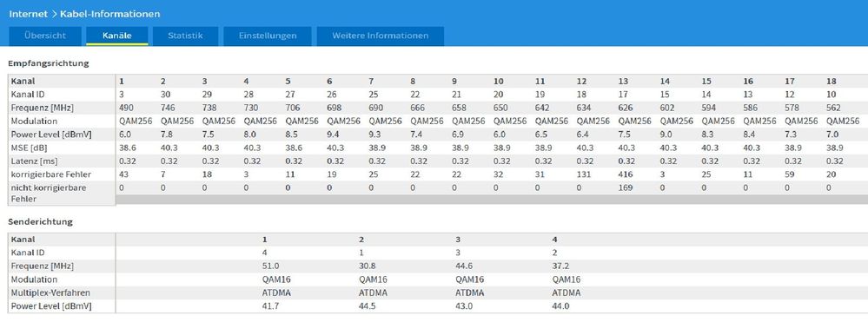The width and height of the screenshot is (868, 322).
Task: Click the Internet breadcrumb link
Action: tap(28, 14)
